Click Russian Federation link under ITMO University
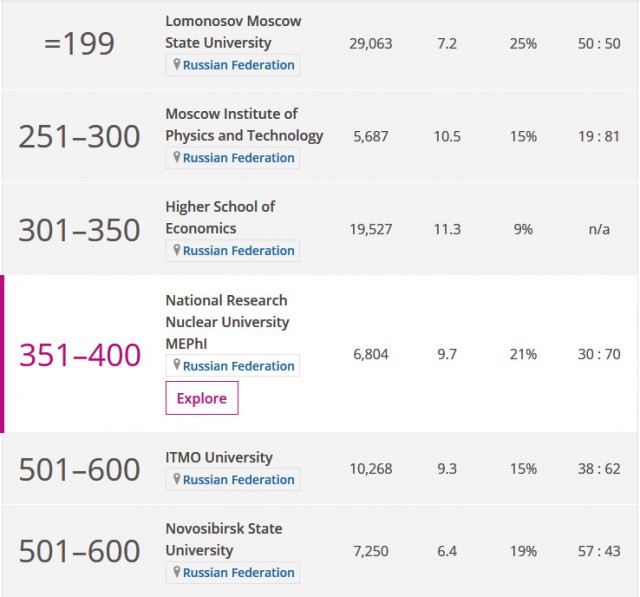 tap(238, 479)
